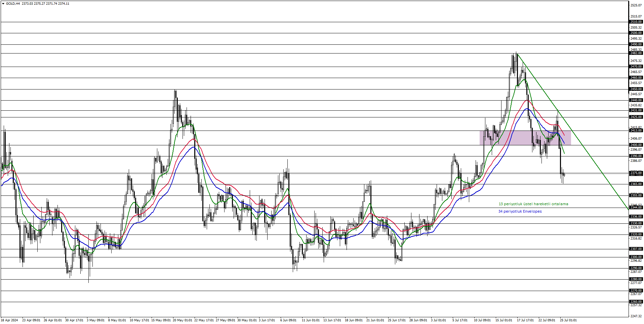This screenshot has height=324, width=644.
Task: Select the 2390.00 price level label
Action: 636,156
